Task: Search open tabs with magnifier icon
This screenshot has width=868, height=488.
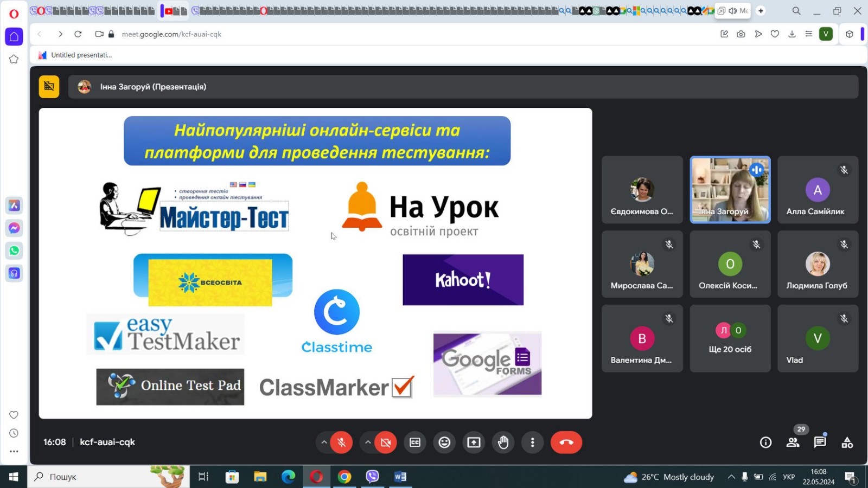Action: click(x=796, y=11)
